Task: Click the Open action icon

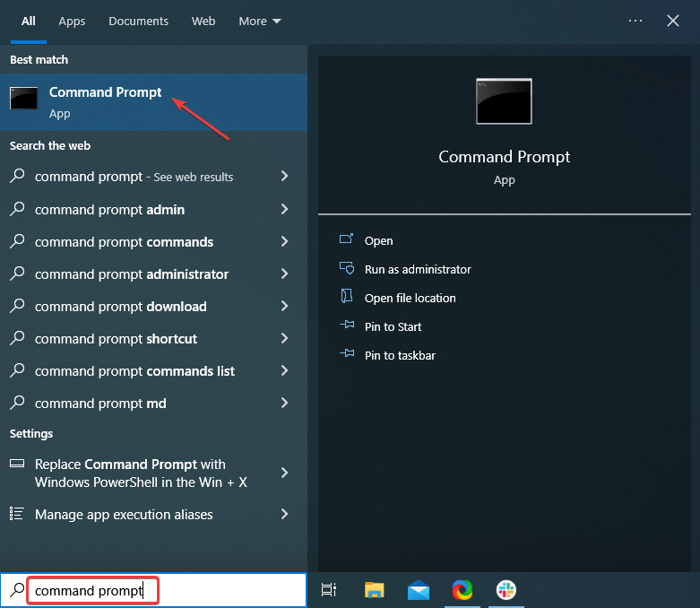Action: click(x=347, y=239)
